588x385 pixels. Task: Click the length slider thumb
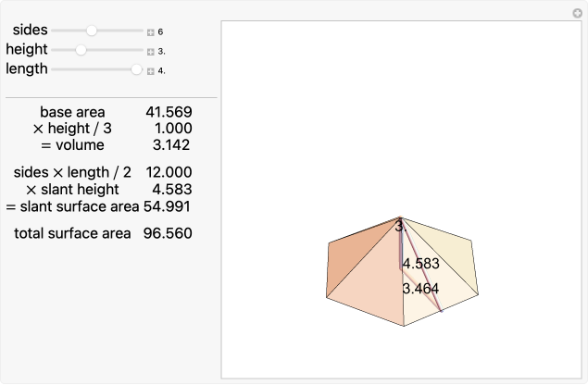(x=137, y=69)
